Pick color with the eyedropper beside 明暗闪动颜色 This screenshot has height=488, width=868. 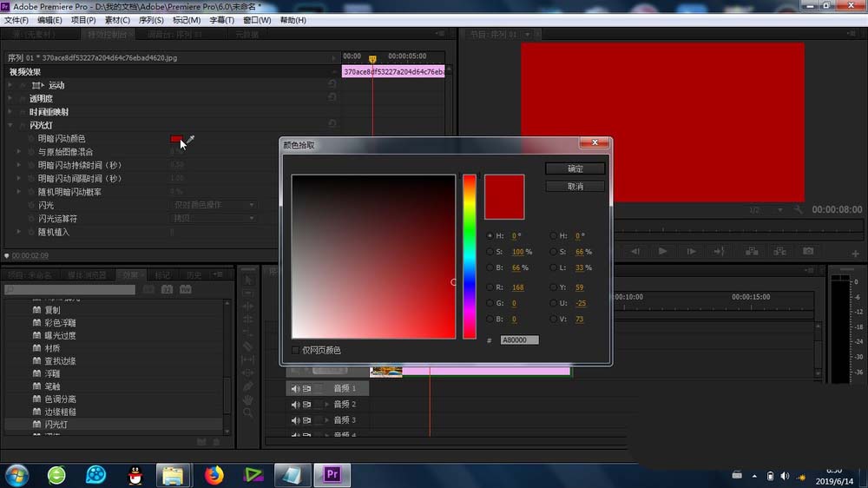[x=191, y=138]
